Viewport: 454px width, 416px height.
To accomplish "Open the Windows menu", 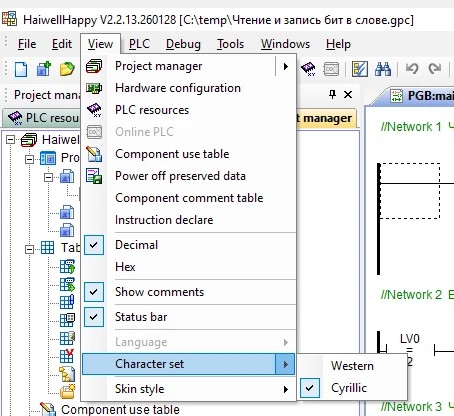I will 285,44.
